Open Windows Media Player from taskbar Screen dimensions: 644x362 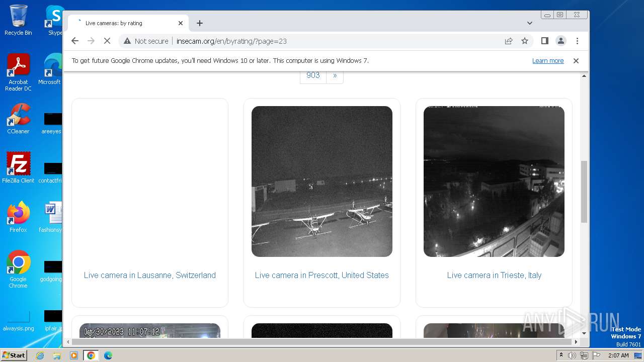click(74, 355)
